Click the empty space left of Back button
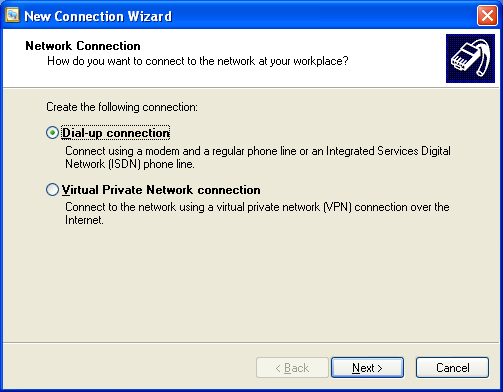This screenshot has width=503, height=392. pos(130,368)
